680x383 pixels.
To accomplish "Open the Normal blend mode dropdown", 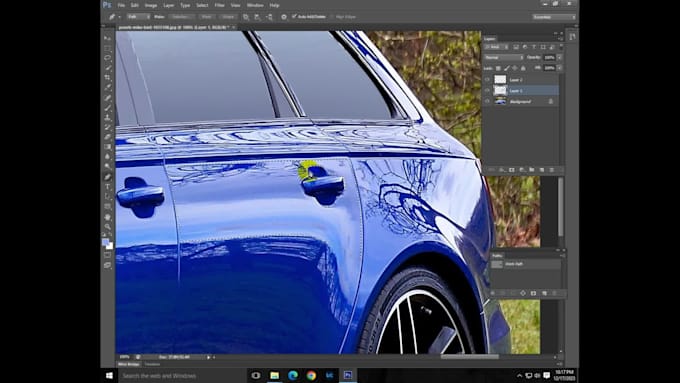I will click(x=504, y=57).
